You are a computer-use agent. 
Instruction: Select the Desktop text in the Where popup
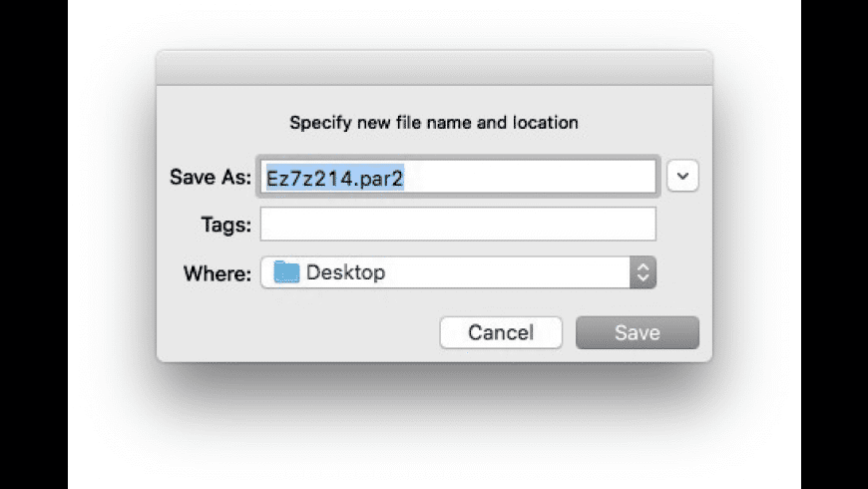click(345, 272)
